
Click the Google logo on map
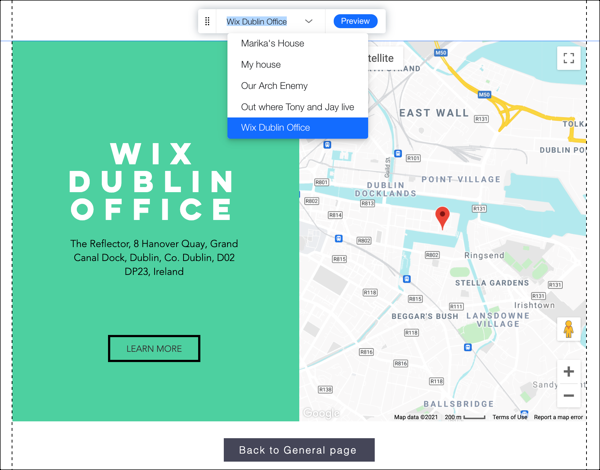(x=321, y=413)
